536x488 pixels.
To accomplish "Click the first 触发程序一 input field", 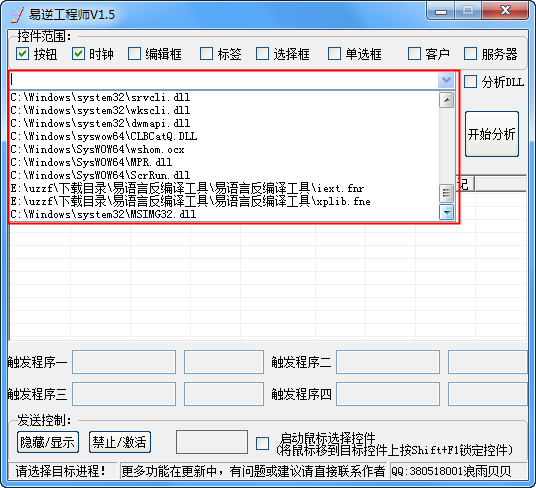I will [124, 362].
